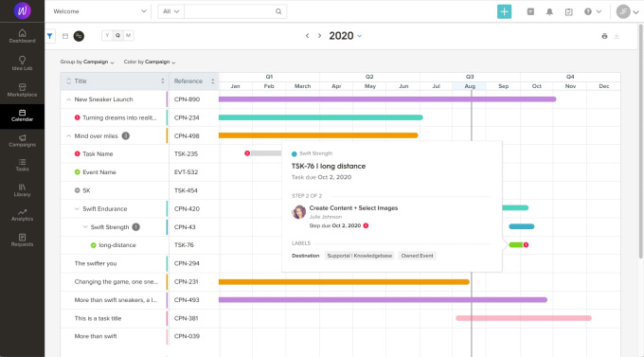Open Campaigns in the sidebar

pyautogui.click(x=22, y=140)
